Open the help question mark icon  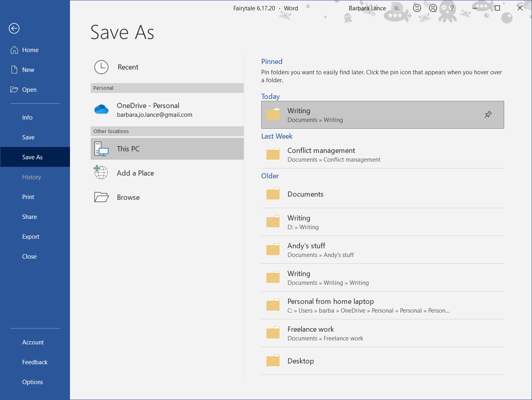pyautogui.click(x=452, y=8)
